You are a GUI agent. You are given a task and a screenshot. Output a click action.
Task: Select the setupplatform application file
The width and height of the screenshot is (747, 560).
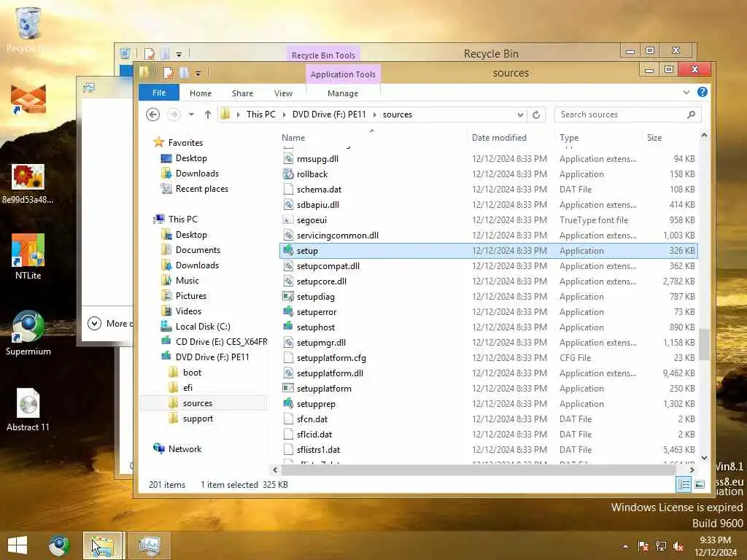coord(324,389)
